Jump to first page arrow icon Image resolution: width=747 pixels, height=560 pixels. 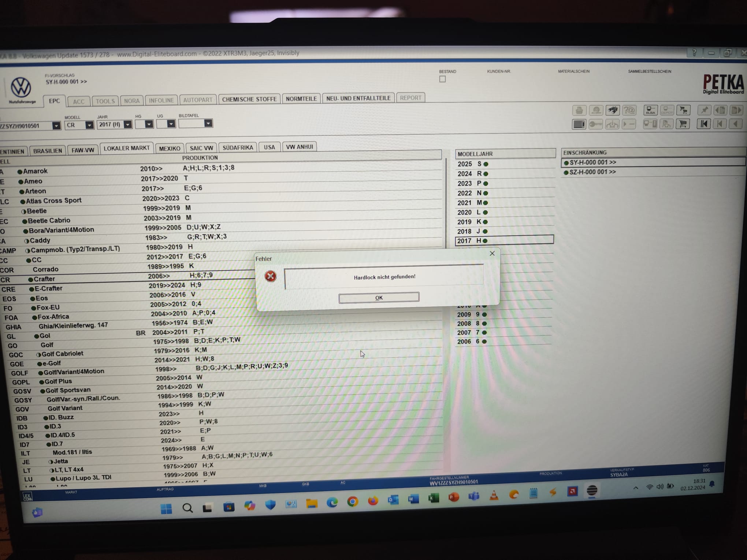coord(704,124)
